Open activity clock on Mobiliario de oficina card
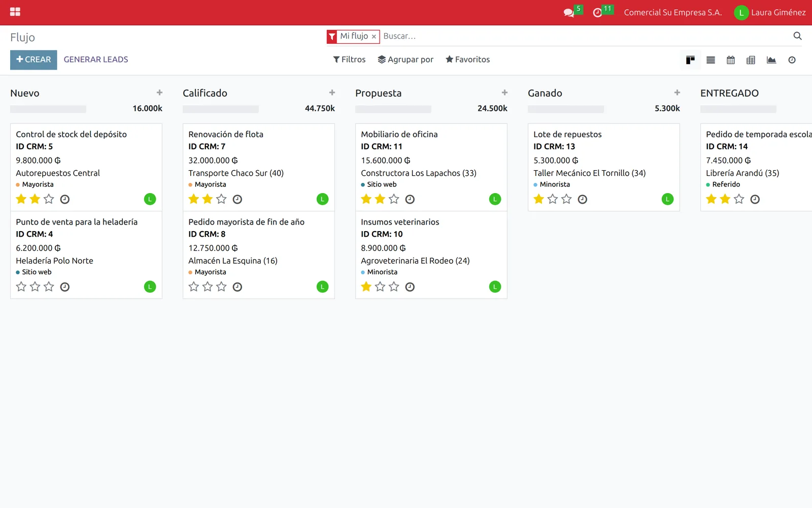 coord(410,199)
